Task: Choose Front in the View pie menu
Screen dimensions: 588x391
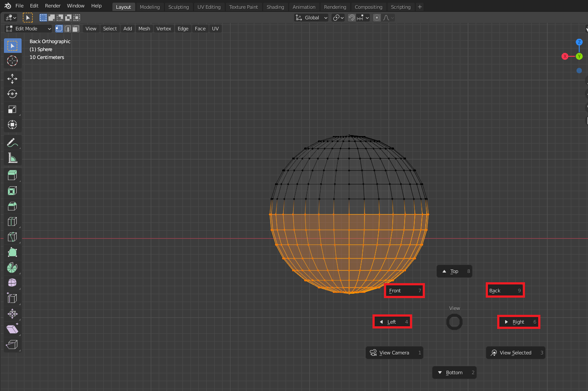Action: (x=404, y=291)
